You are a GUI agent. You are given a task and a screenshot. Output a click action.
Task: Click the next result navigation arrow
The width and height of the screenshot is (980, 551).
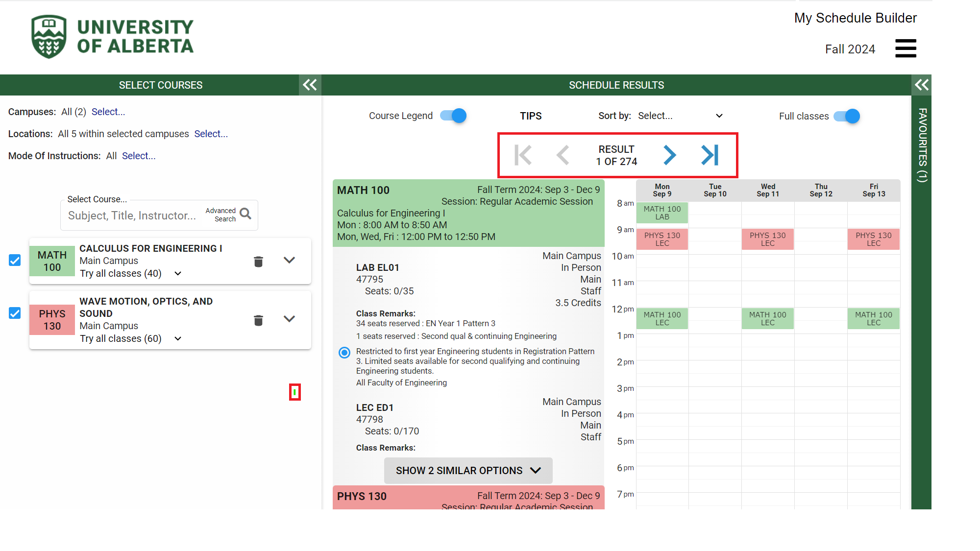tap(670, 154)
